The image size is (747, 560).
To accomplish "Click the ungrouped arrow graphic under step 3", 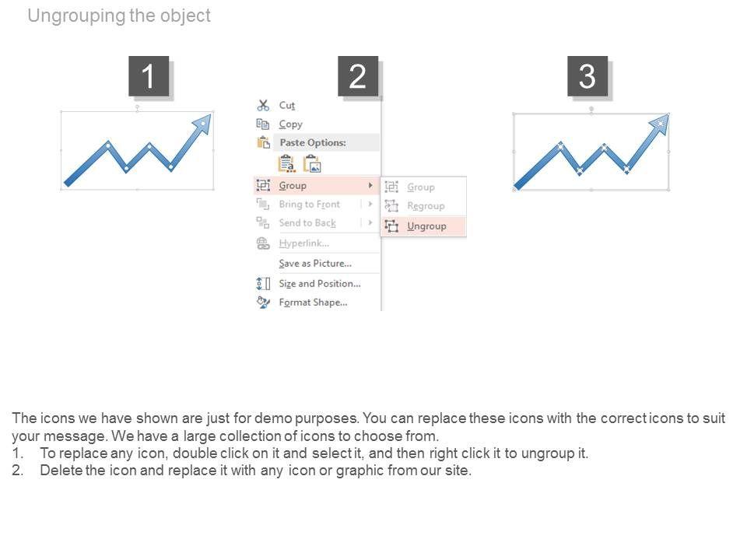I will click(591, 152).
